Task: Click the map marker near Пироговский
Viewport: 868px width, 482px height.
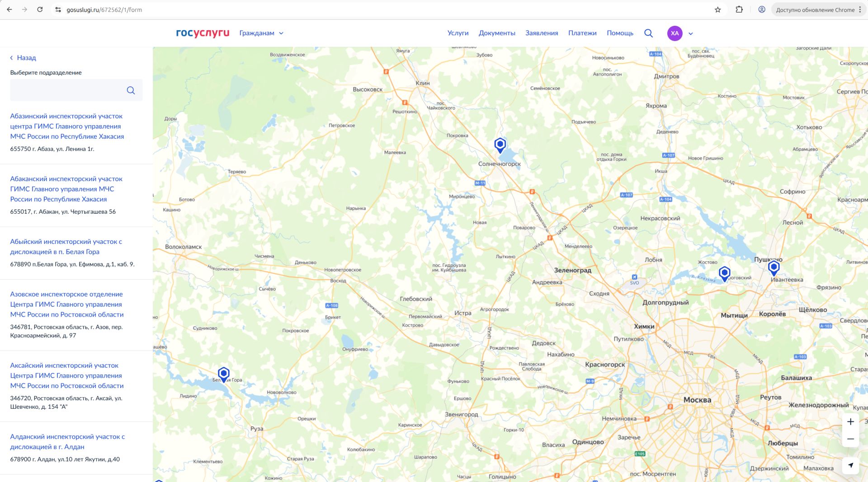Action: [x=724, y=273]
